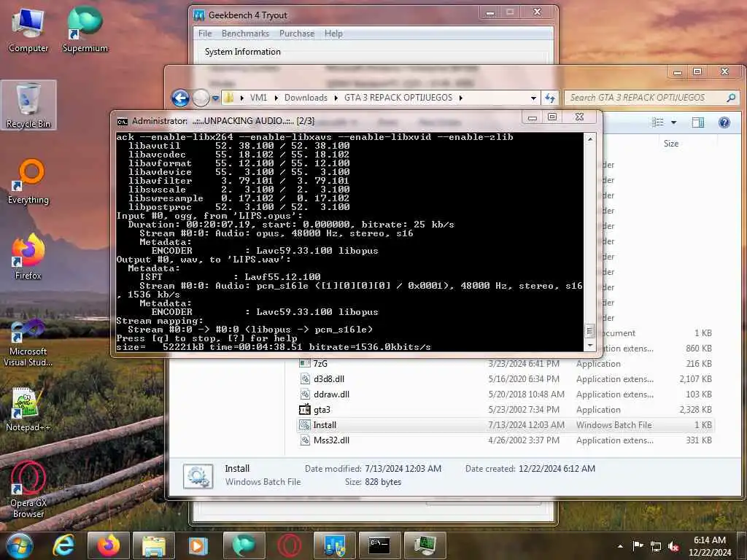This screenshot has height=560, width=747.
Task: Open the Benchmarks menu in Geekbench
Action: click(245, 34)
